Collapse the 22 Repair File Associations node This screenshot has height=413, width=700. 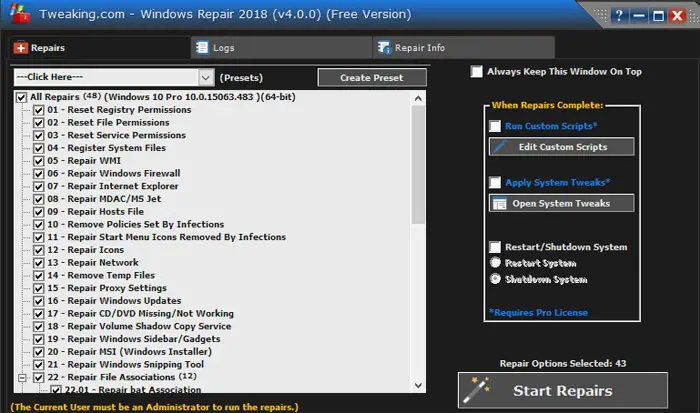22,378
